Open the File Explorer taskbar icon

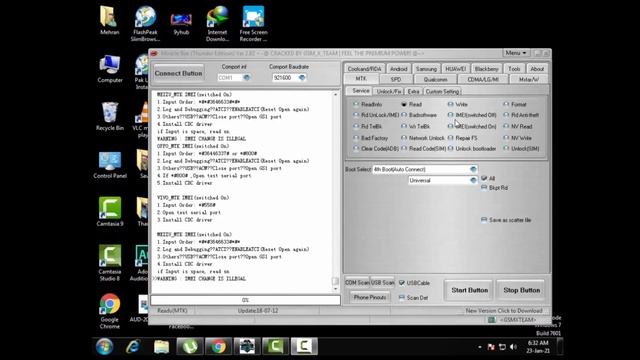tap(162, 347)
